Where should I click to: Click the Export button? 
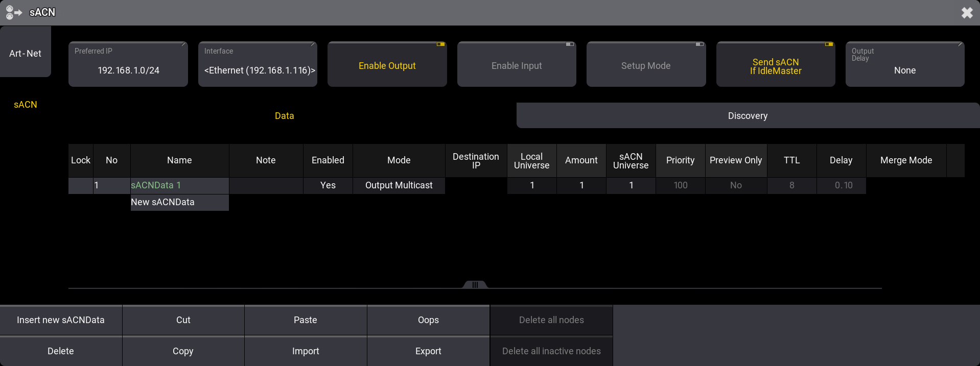[x=428, y=351]
